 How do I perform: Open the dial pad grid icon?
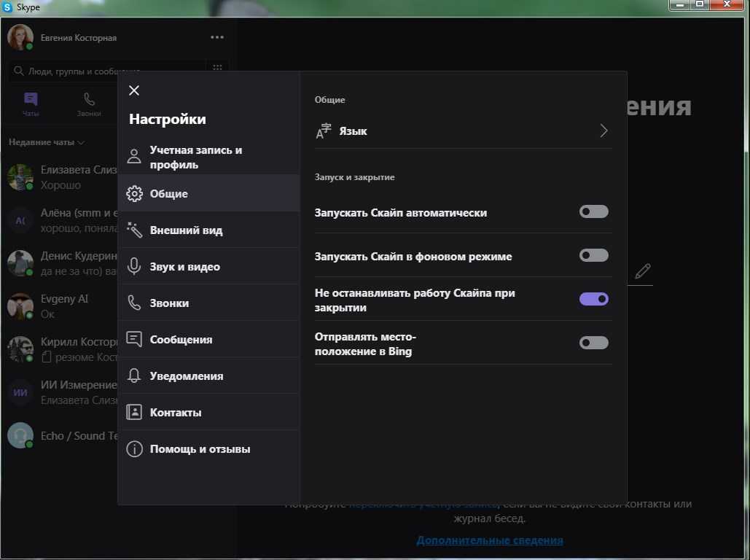[x=217, y=68]
